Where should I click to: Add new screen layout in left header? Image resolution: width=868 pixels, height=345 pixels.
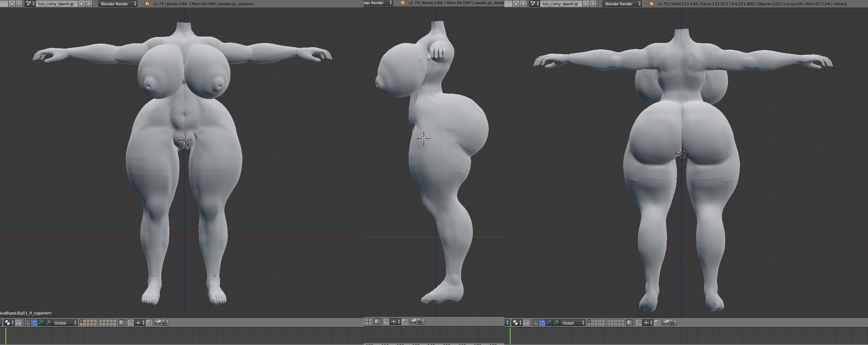pos(12,4)
